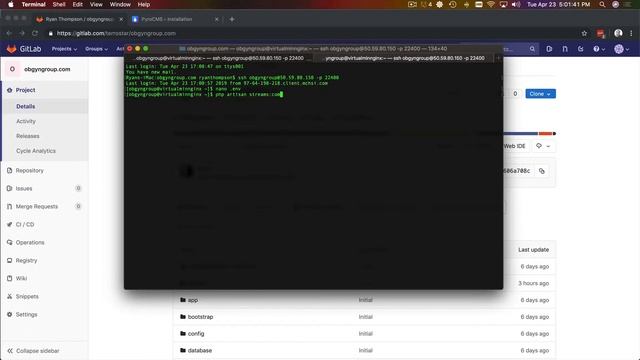This screenshot has width=640, height=360.
Task: Open Registry in the sidebar
Action: click(x=26, y=260)
